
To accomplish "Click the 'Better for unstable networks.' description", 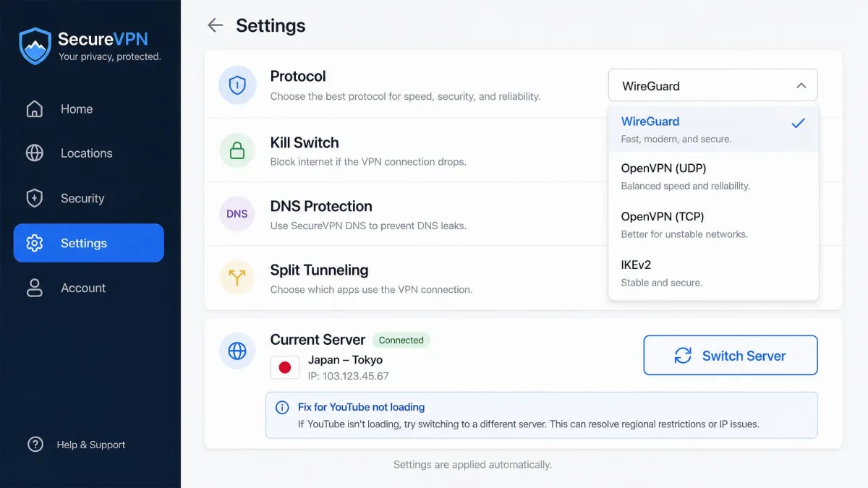I will point(684,234).
